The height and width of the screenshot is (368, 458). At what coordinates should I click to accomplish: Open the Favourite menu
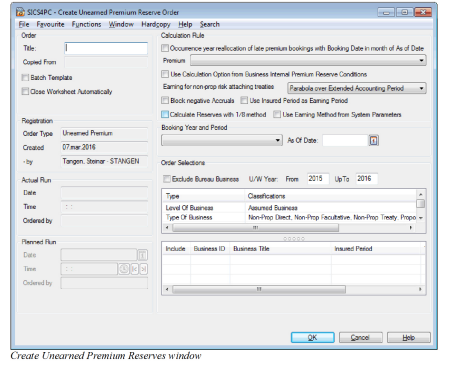50,24
